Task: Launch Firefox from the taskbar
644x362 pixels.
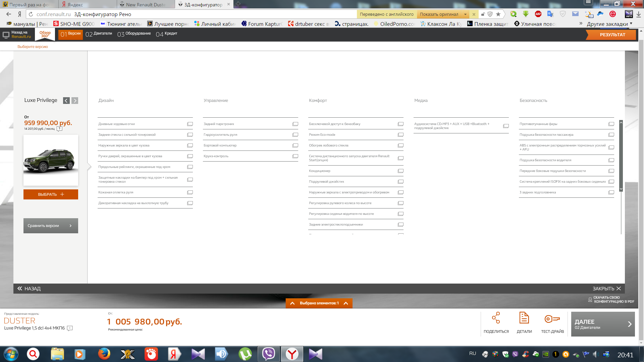Action: (104, 354)
